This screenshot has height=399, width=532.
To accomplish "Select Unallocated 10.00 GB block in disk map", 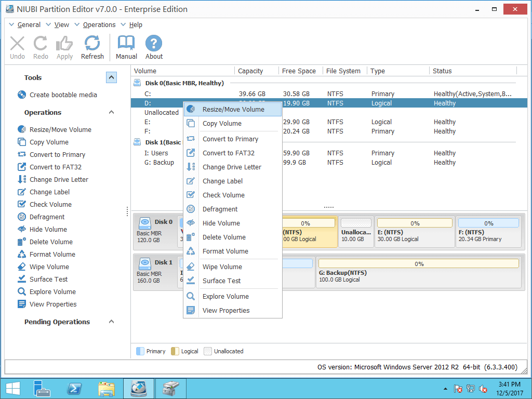I will tap(356, 232).
